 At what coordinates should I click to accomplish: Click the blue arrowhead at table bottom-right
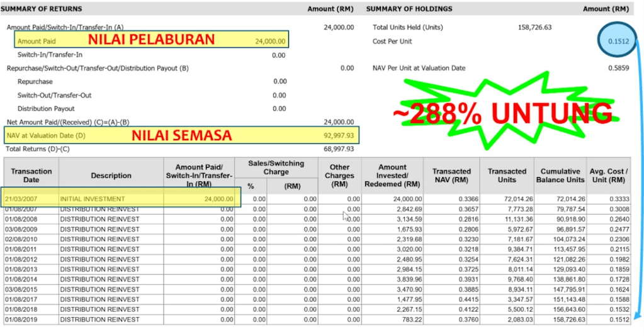point(636,315)
